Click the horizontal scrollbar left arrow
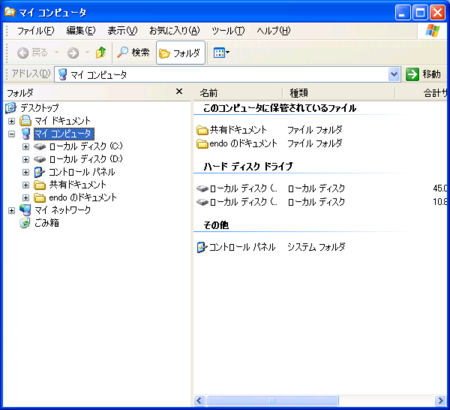The height and width of the screenshot is (410, 450). coord(199,400)
